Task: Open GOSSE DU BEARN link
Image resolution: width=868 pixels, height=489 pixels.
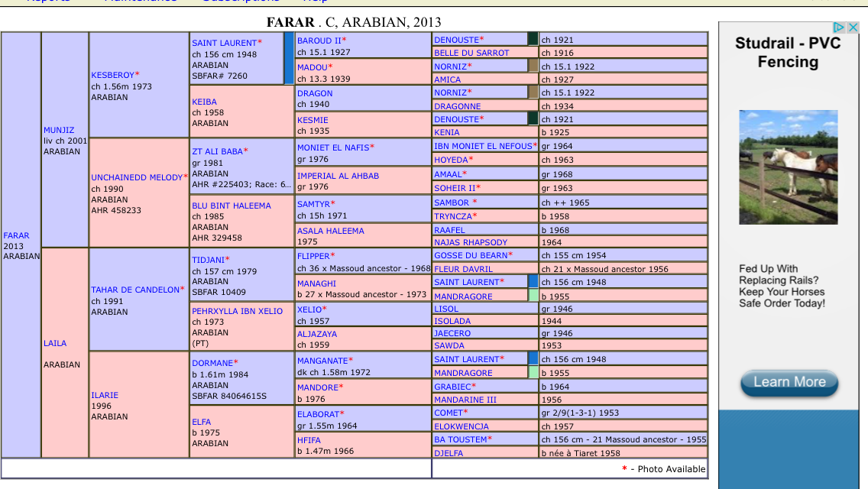Action: [471, 255]
